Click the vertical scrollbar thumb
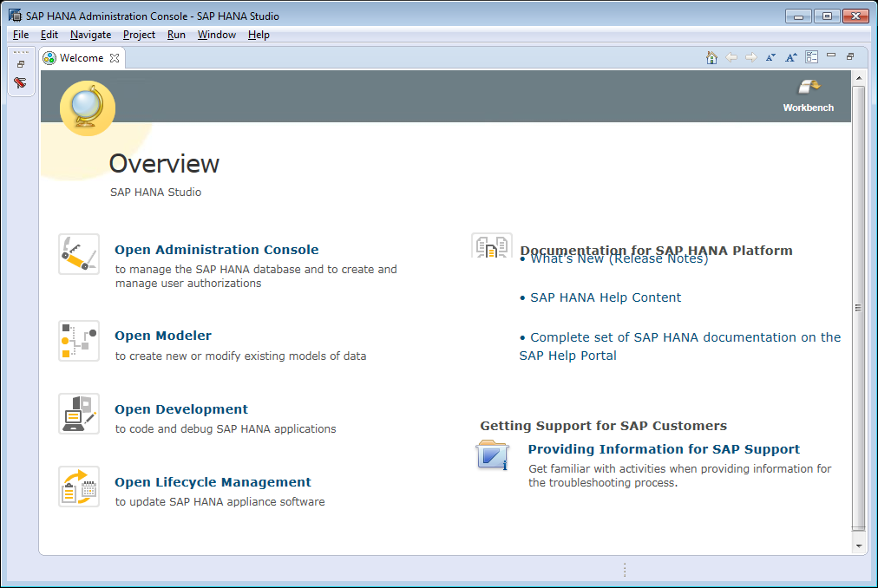 click(x=858, y=307)
